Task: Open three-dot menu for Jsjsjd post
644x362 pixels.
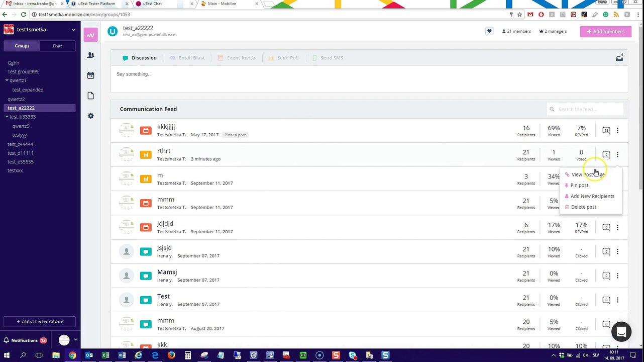Action: point(617,251)
